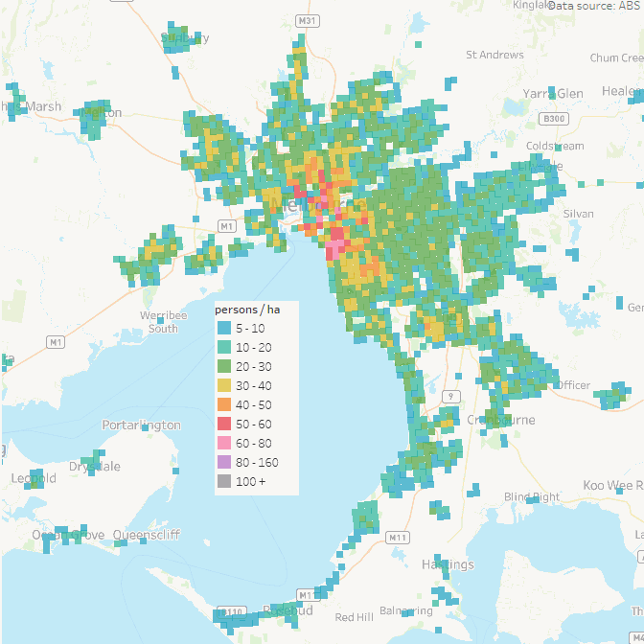Click the route 9 road shield
This screenshot has height=644, width=644.
click(x=453, y=396)
